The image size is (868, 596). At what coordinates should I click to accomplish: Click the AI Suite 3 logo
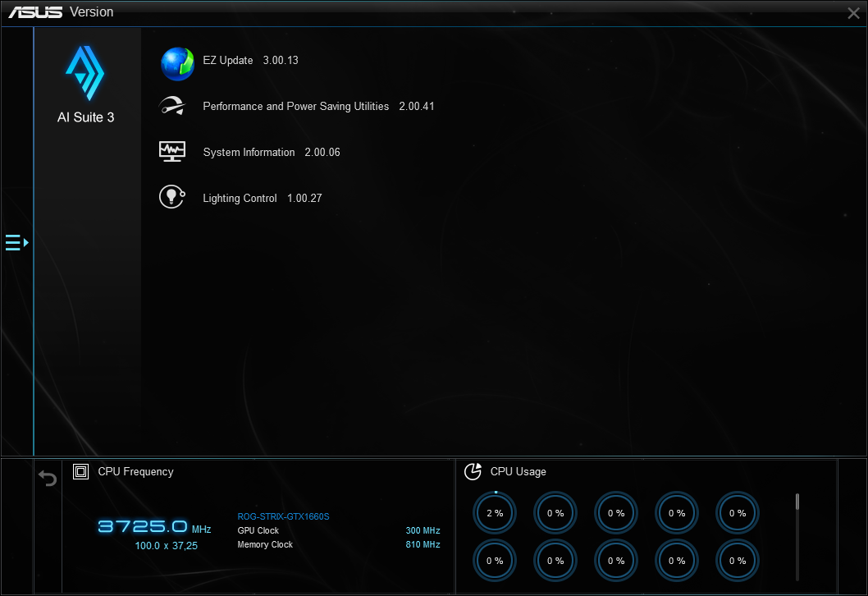click(85, 73)
